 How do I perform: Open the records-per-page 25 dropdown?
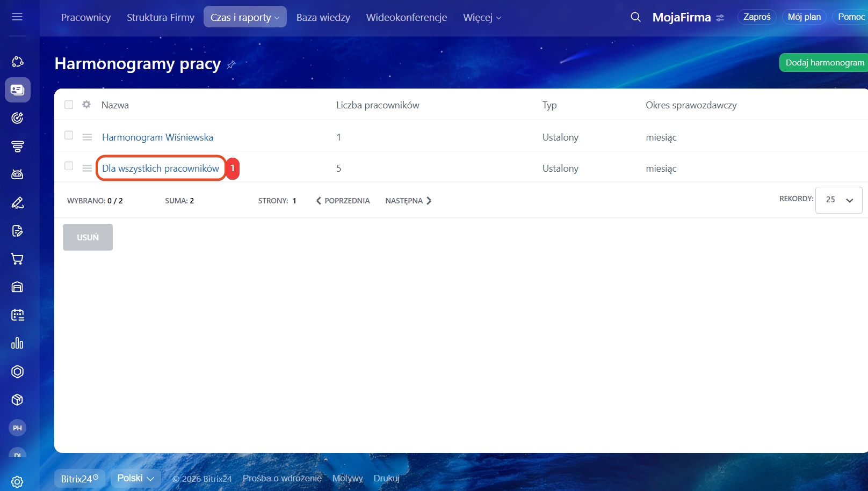pyautogui.click(x=838, y=200)
